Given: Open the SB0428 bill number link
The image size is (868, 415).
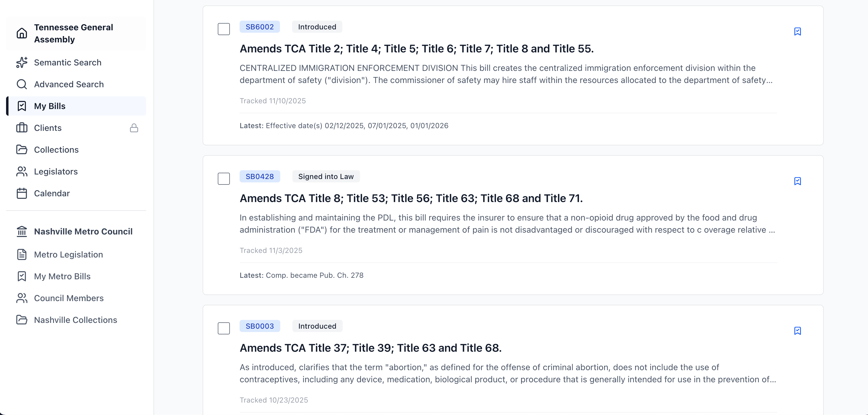Looking at the screenshot, I should [259, 176].
